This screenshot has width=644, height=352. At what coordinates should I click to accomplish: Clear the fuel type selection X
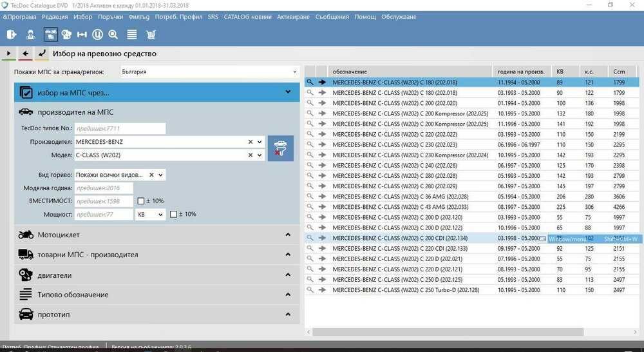tap(151, 175)
